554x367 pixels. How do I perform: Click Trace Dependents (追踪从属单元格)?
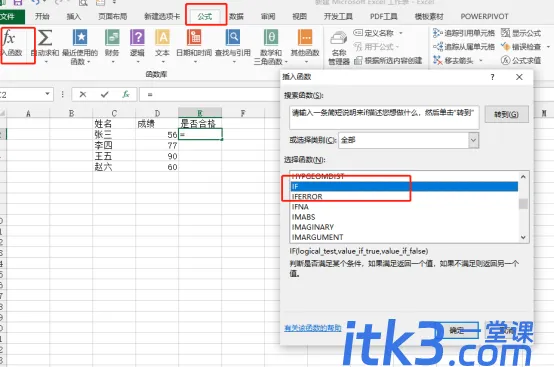tap(464, 47)
